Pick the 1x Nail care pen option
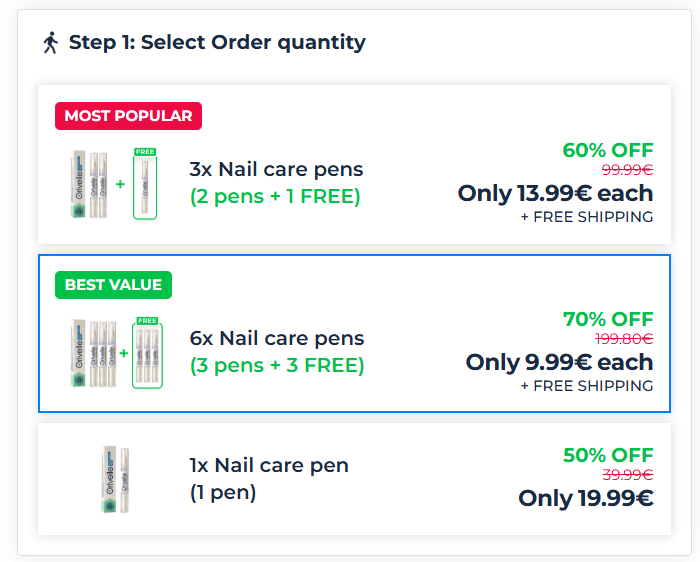This screenshot has height=562, width=700. (269, 465)
